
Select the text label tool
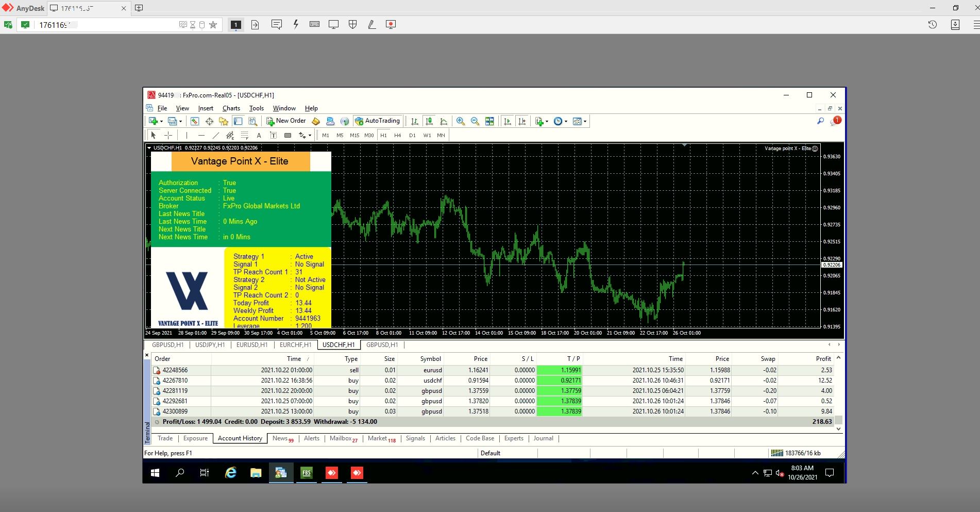[x=273, y=135]
